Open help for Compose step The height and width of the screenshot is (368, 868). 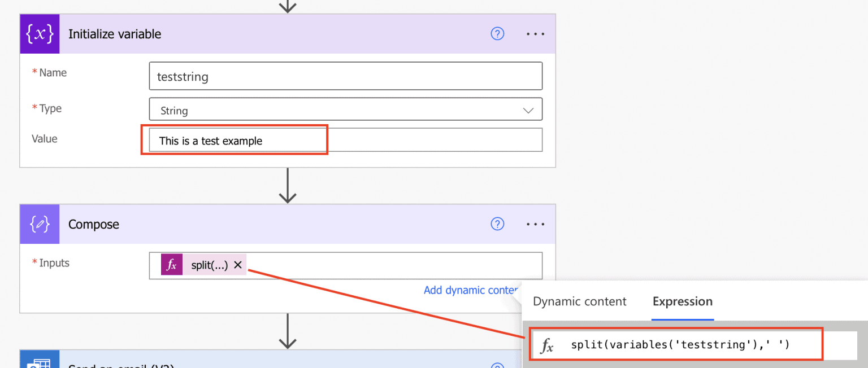point(497,224)
